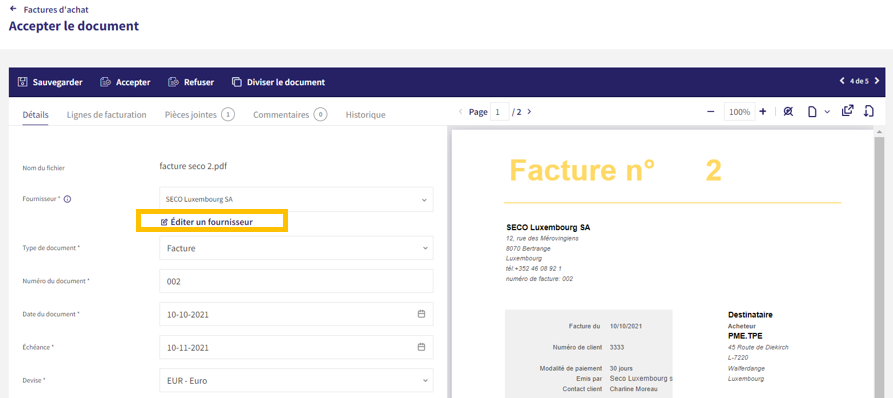Click the PDF viewer vertical scrollbar

(879, 268)
